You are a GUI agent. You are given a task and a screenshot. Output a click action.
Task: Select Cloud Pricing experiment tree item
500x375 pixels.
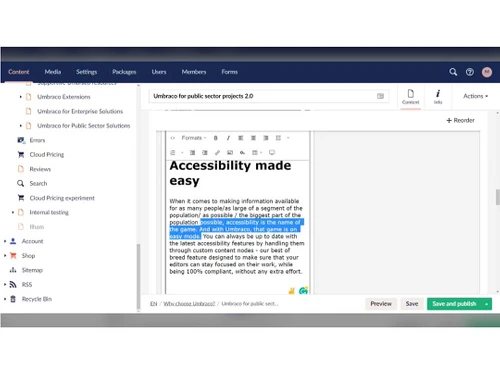(62, 198)
